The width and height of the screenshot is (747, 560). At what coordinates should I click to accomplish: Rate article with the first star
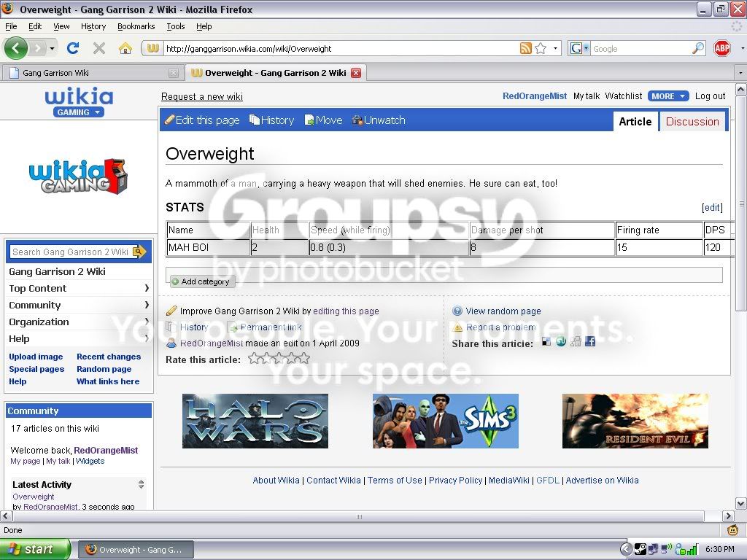(x=255, y=359)
